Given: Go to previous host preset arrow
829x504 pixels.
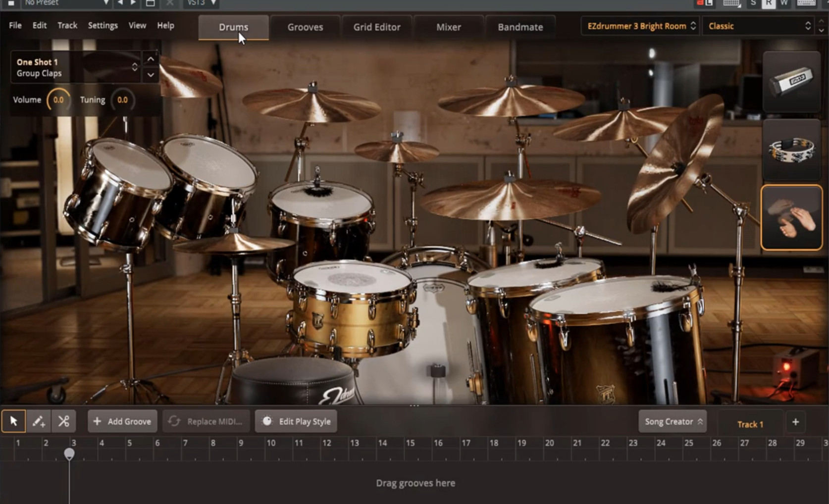Looking at the screenshot, I should click(120, 3).
